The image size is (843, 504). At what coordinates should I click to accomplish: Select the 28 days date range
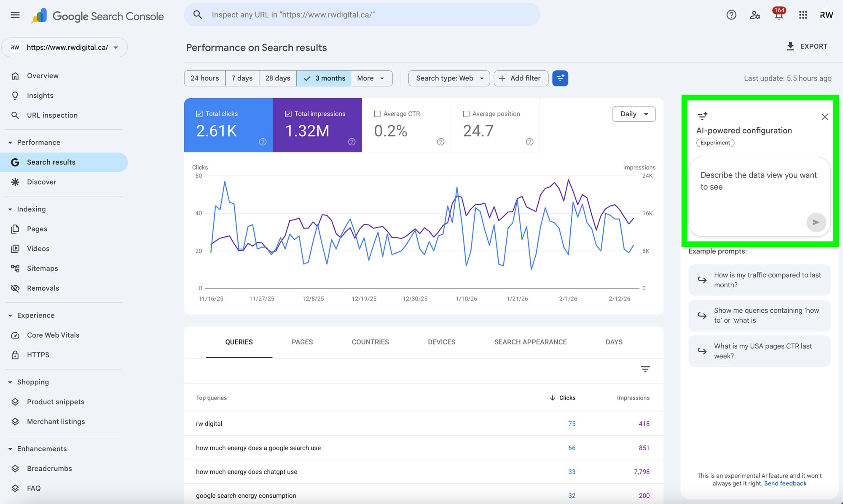[x=277, y=78]
